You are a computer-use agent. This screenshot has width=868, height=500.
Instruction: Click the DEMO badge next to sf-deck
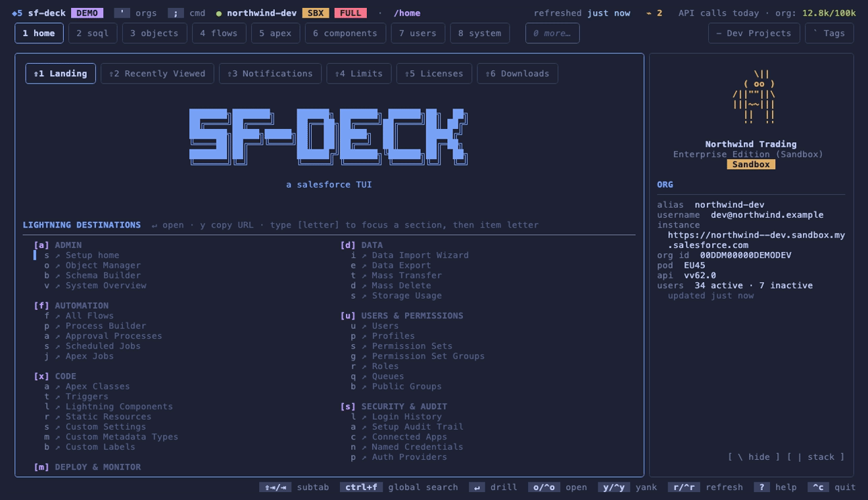click(87, 13)
